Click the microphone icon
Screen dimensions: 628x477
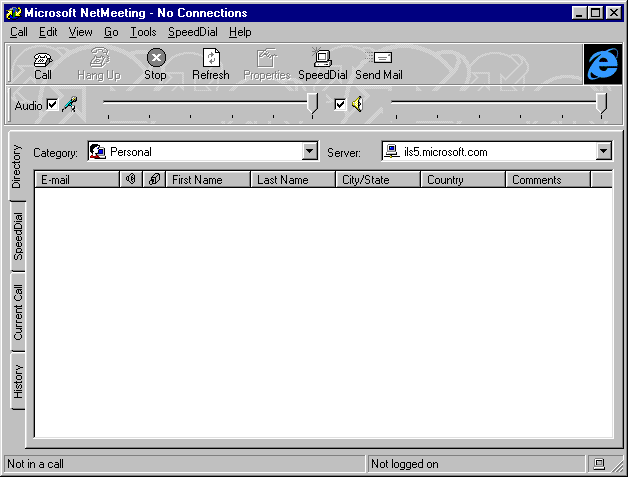coord(70,104)
